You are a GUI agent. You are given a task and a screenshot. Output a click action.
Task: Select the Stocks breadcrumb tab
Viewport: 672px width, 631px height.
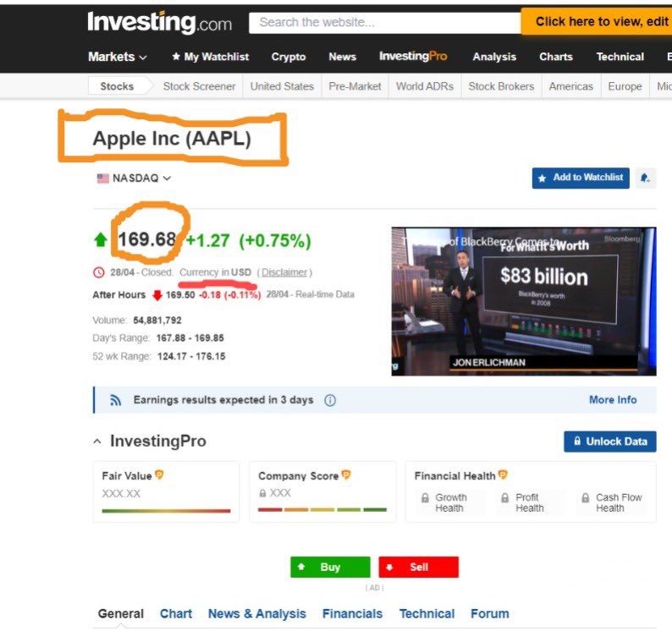coord(117,86)
